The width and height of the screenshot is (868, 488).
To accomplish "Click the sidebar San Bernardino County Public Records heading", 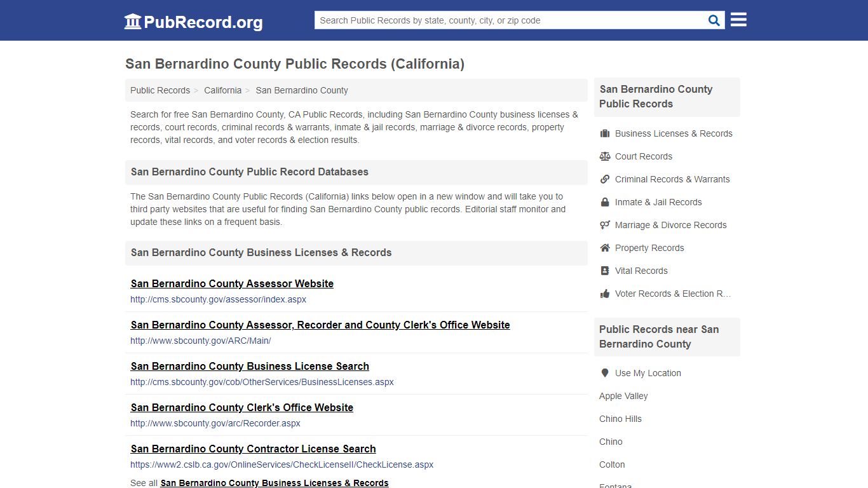I will (x=656, y=97).
